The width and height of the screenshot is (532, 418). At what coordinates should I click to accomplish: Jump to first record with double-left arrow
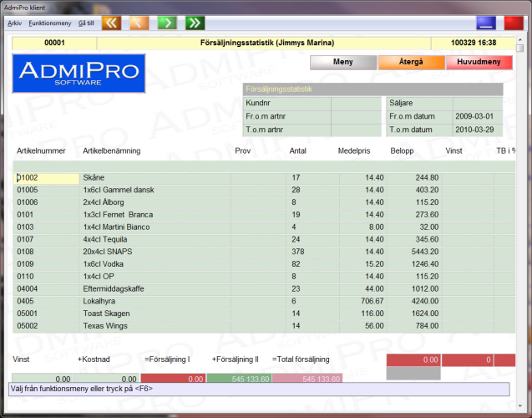pyautogui.click(x=111, y=23)
